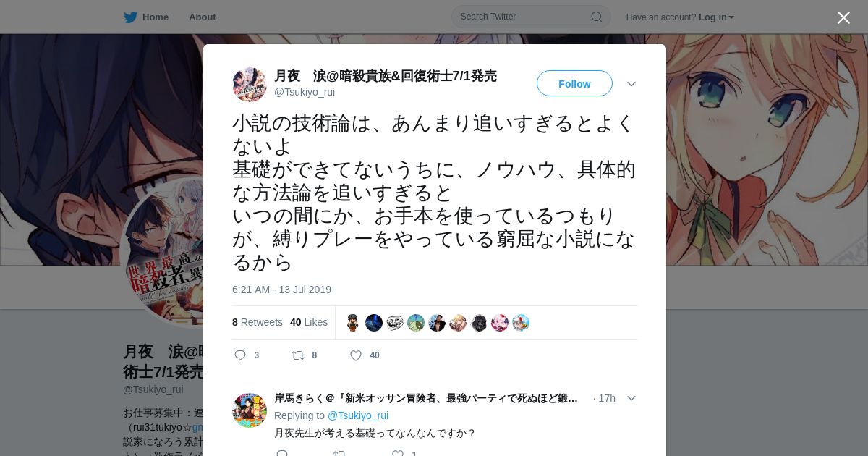Open the replier's avatar thumbnail
The height and width of the screenshot is (456, 868).
tap(250, 410)
